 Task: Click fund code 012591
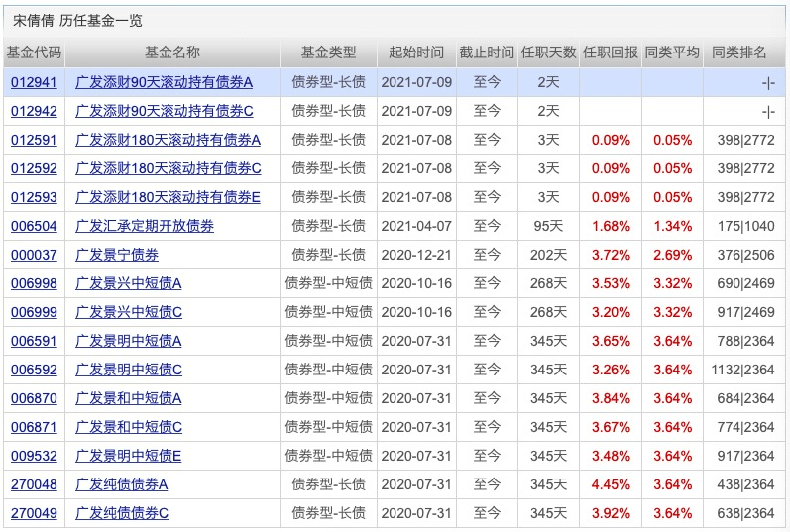click(34, 140)
